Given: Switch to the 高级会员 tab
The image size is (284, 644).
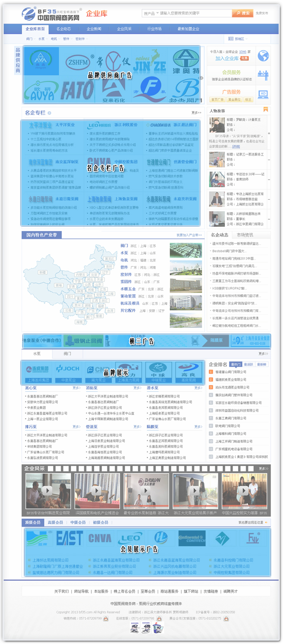Looking at the screenshot, I should [x=55, y=522].
